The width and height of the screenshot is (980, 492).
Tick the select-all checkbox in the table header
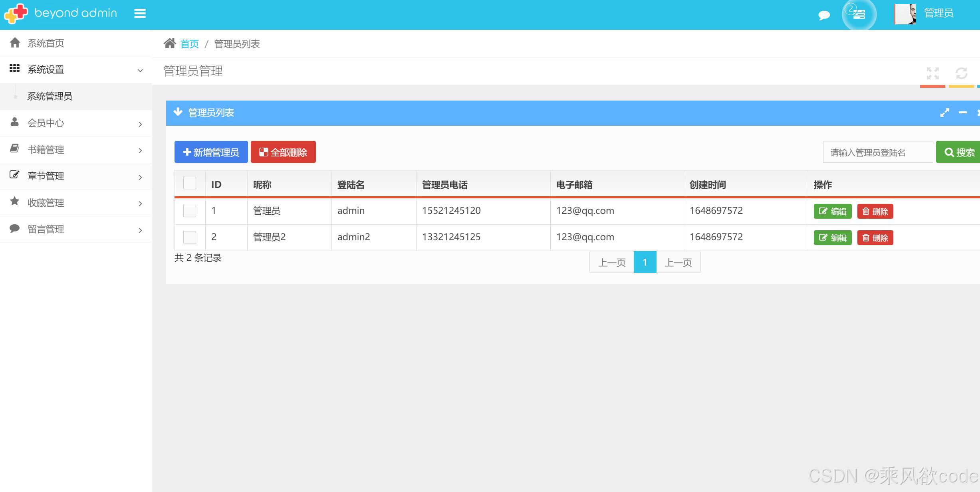[190, 184]
